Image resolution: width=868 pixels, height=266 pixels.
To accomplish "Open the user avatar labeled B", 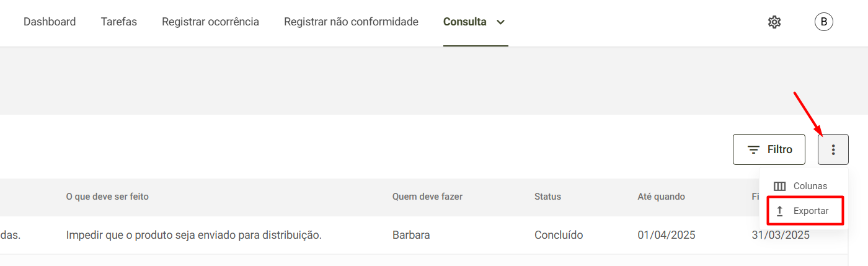I will pos(823,22).
